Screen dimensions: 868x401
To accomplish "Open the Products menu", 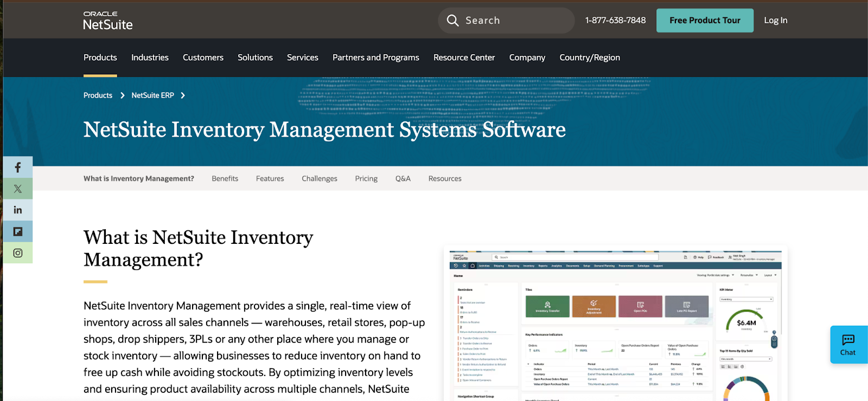I will (x=100, y=57).
